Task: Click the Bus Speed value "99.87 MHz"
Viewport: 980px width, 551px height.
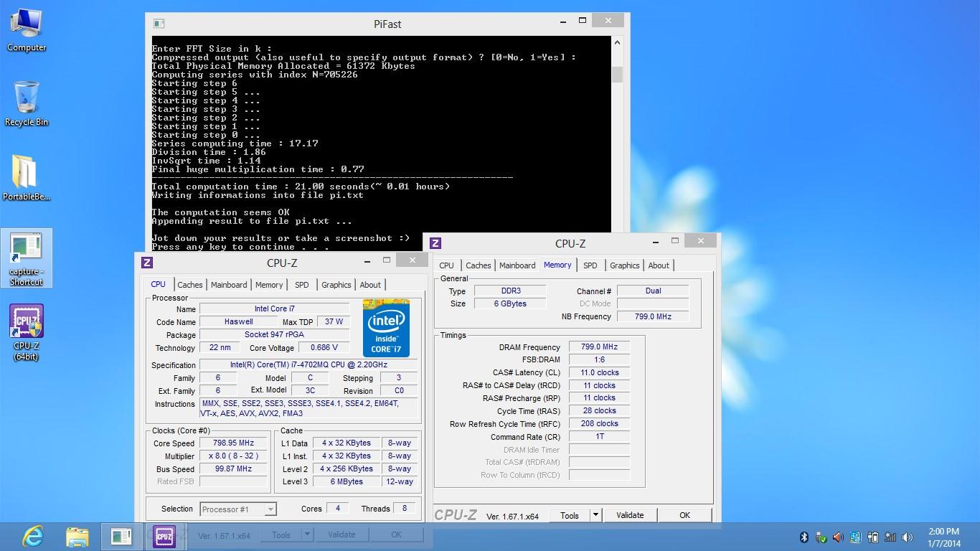Action: point(234,469)
